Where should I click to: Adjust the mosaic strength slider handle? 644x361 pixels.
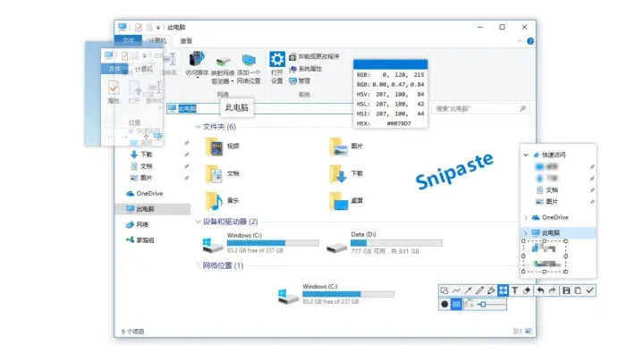click(483, 305)
